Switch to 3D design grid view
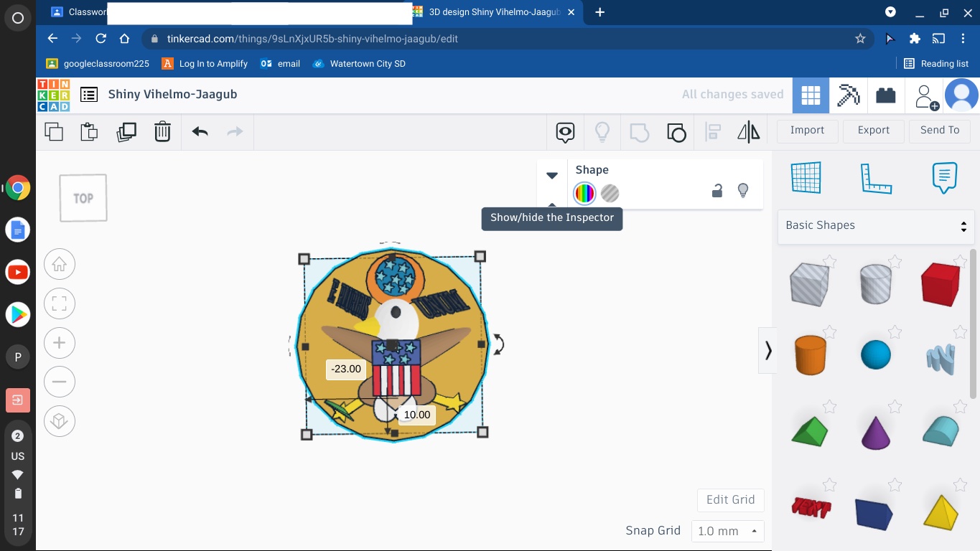 [x=811, y=95]
